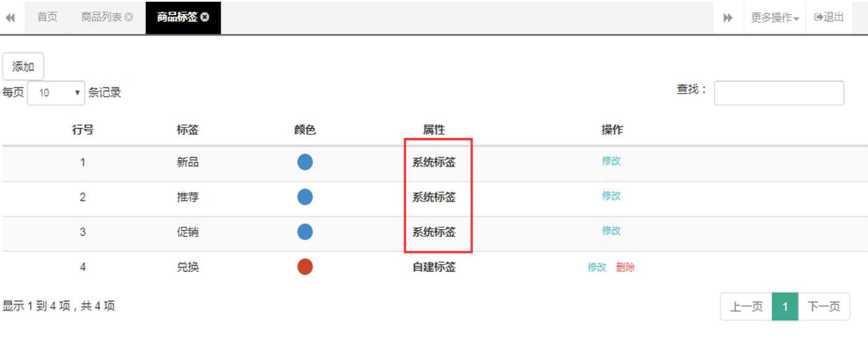Switch to the 首页 tab
The width and height of the screenshot is (868, 348).
click(x=47, y=17)
